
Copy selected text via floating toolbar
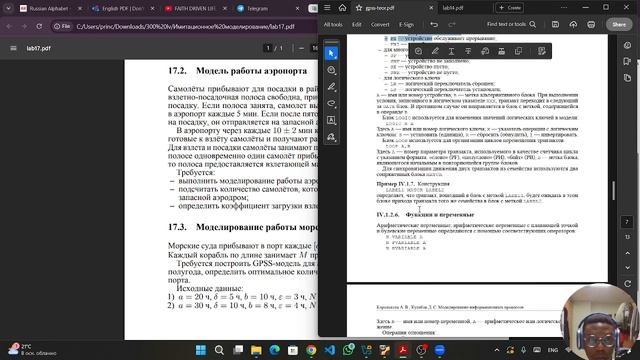518,51
